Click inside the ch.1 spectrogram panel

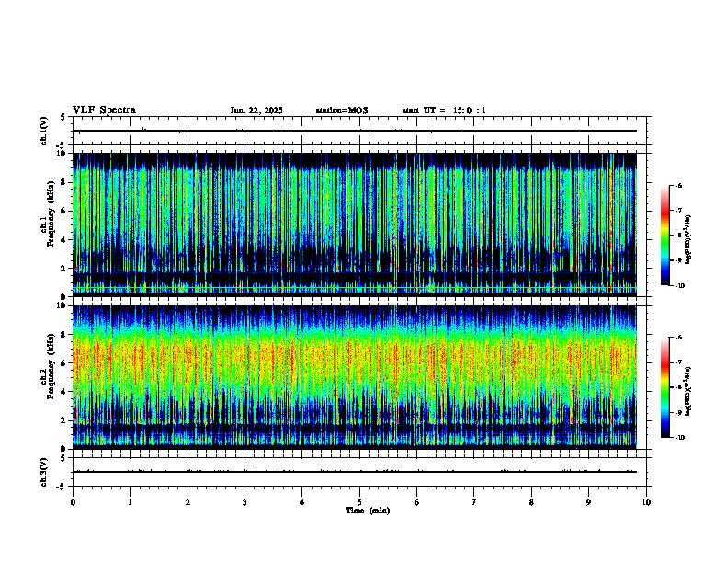click(355, 224)
